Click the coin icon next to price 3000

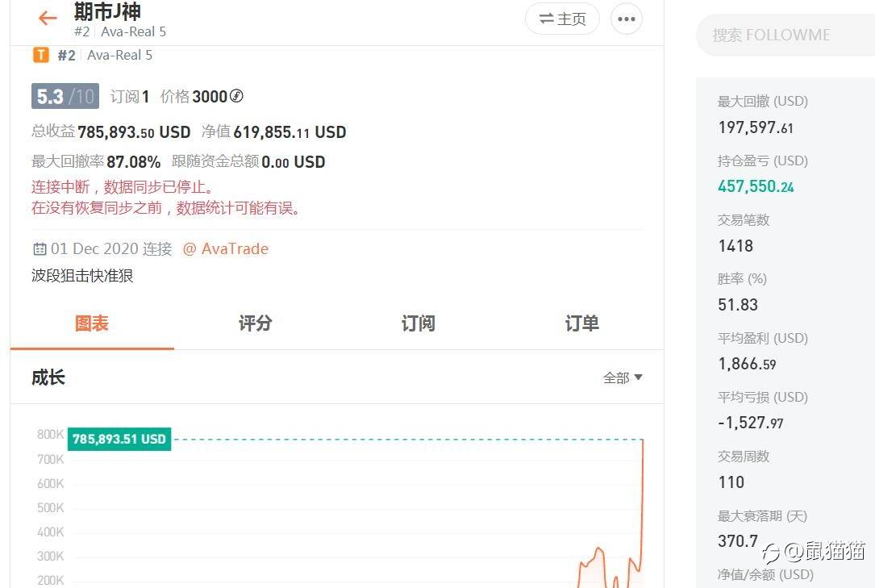236,96
